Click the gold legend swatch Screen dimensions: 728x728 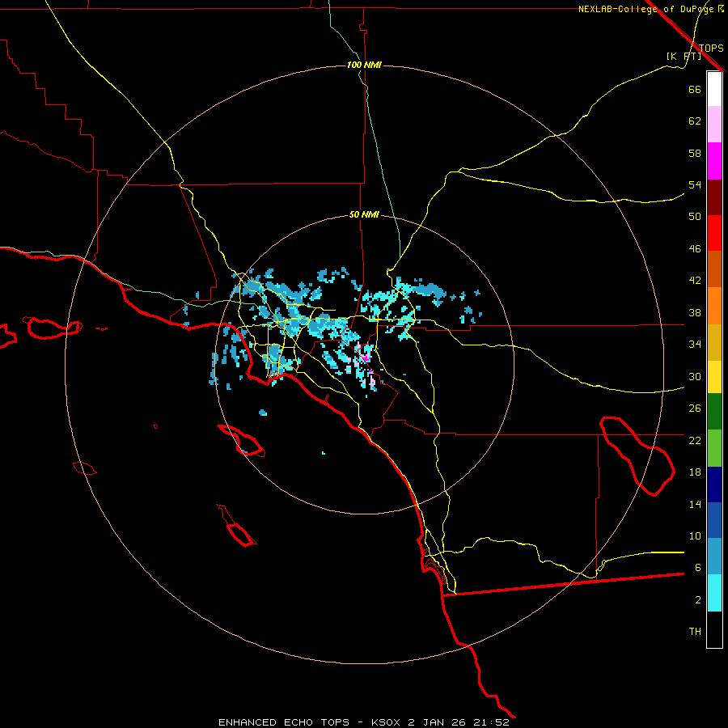(x=714, y=342)
